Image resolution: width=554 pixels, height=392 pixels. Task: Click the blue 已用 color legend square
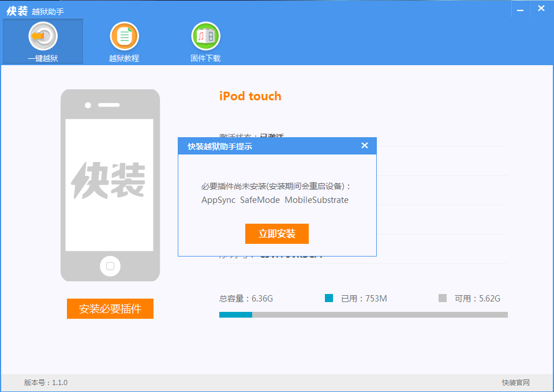click(328, 298)
